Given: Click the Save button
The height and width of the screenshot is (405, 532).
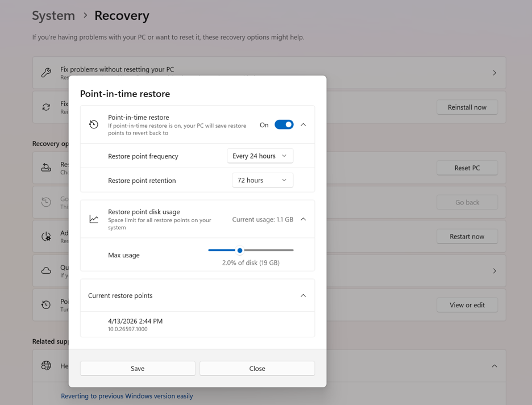Looking at the screenshot, I should (x=138, y=369).
